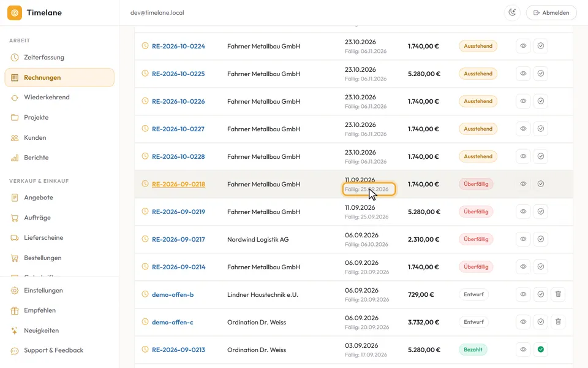Open invoice link RE-2026-09-0218
The image size is (588, 368).
(178, 184)
